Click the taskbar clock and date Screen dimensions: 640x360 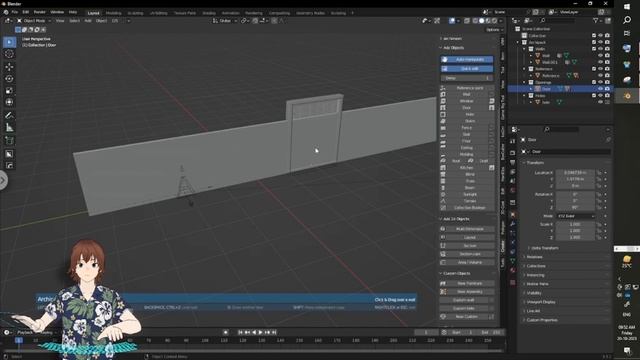[x=627, y=333]
